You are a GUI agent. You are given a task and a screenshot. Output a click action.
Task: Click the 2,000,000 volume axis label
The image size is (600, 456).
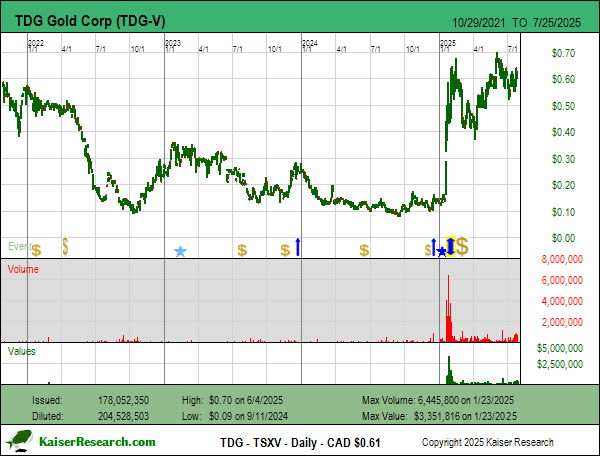562,322
